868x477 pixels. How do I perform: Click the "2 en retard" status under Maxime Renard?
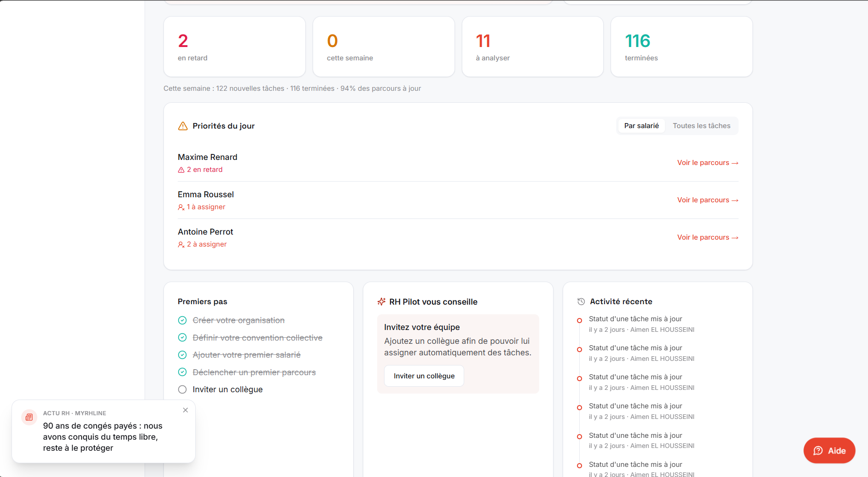tap(204, 170)
